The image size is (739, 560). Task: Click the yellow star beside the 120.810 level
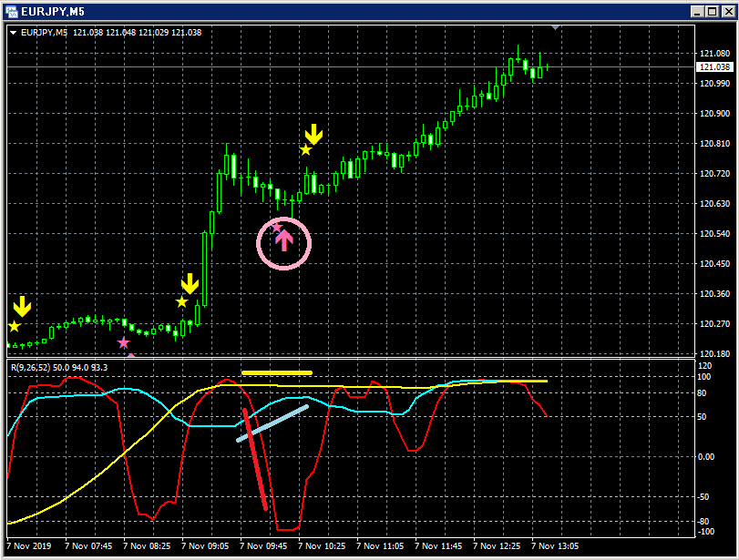click(306, 150)
